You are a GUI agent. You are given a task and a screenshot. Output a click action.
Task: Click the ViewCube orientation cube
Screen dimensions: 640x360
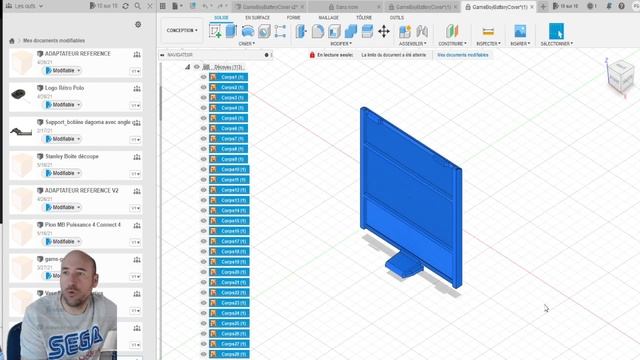pyautogui.click(x=620, y=77)
